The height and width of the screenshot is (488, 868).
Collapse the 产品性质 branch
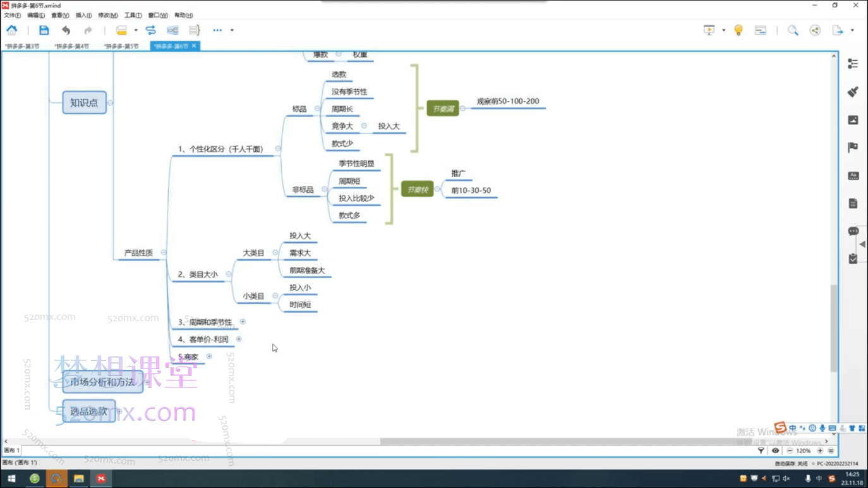click(x=164, y=252)
